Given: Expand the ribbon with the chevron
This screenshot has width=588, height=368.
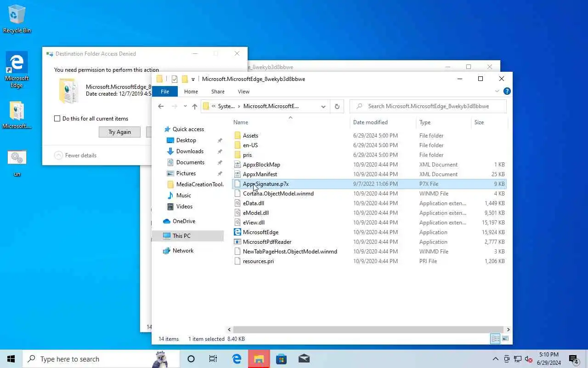Looking at the screenshot, I should pos(498,92).
